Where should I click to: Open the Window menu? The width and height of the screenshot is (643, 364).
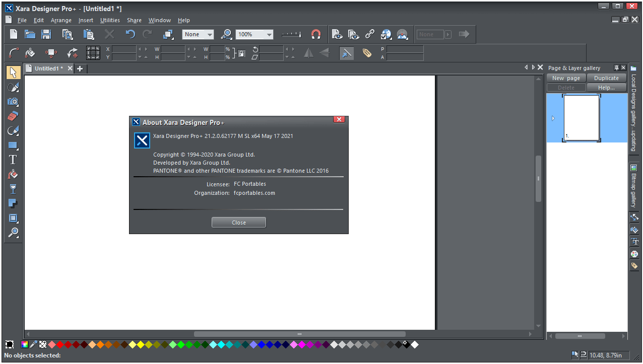point(160,20)
